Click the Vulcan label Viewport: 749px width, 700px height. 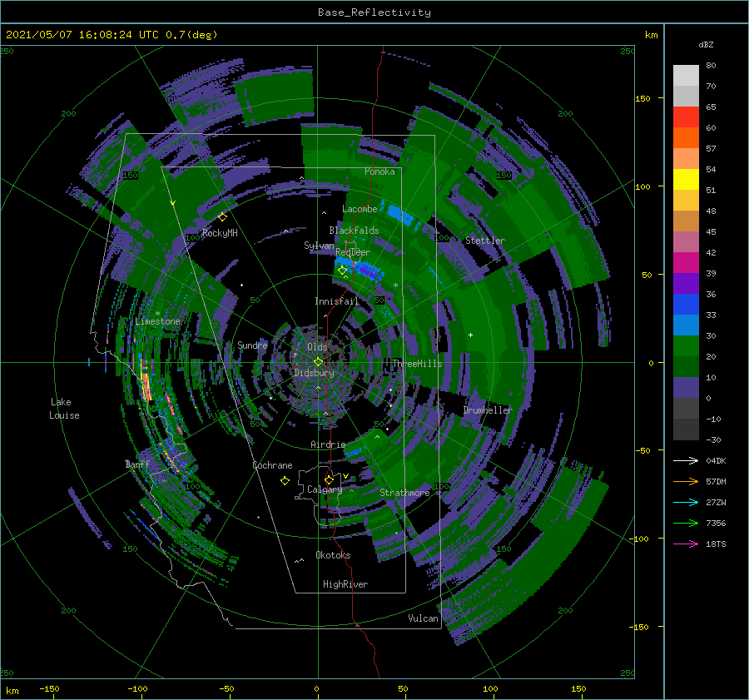[423, 618]
